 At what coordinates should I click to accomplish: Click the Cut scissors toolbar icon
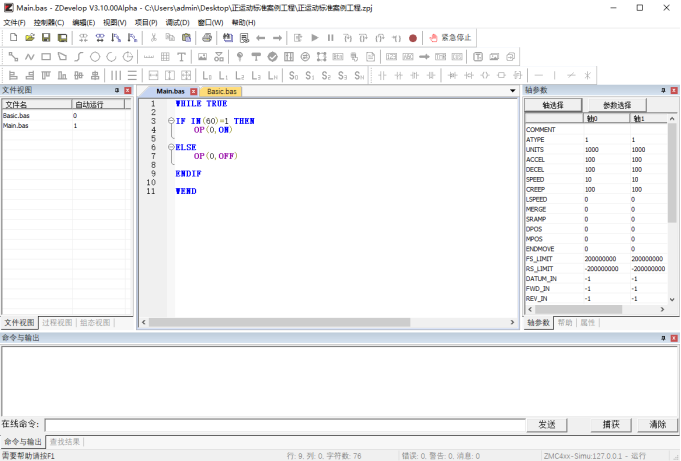click(x=153, y=38)
